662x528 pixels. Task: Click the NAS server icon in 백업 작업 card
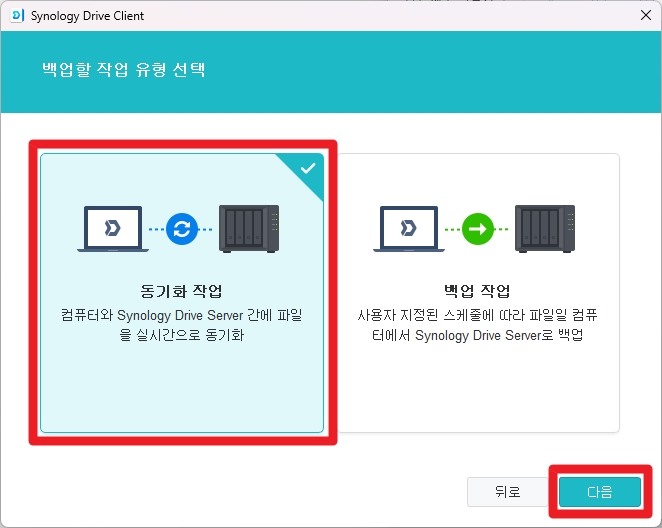coord(545,229)
